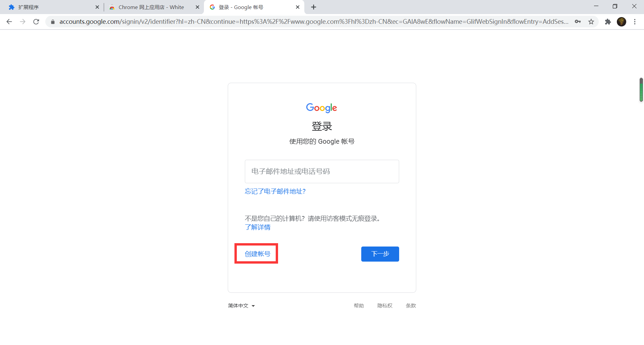Minimize the Chrome window
The height and width of the screenshot is (345, 644).
pyautogui.click(x=596, y=6)
